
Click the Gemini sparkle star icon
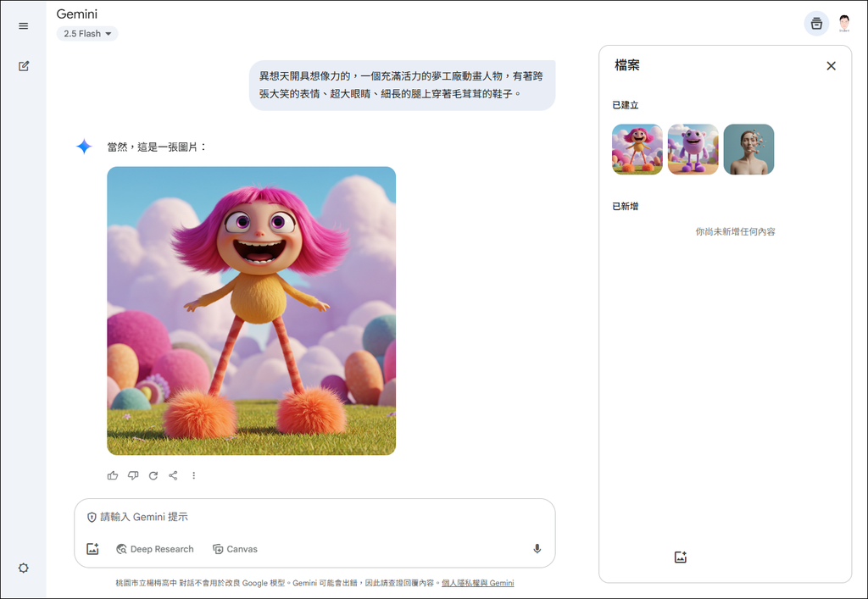click(84, 147)
